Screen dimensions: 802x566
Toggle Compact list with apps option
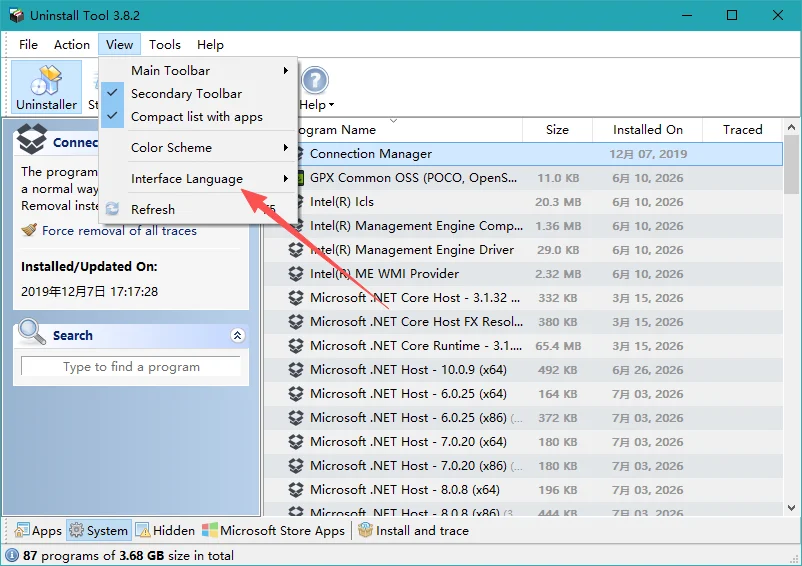click(x=198, y=117)
